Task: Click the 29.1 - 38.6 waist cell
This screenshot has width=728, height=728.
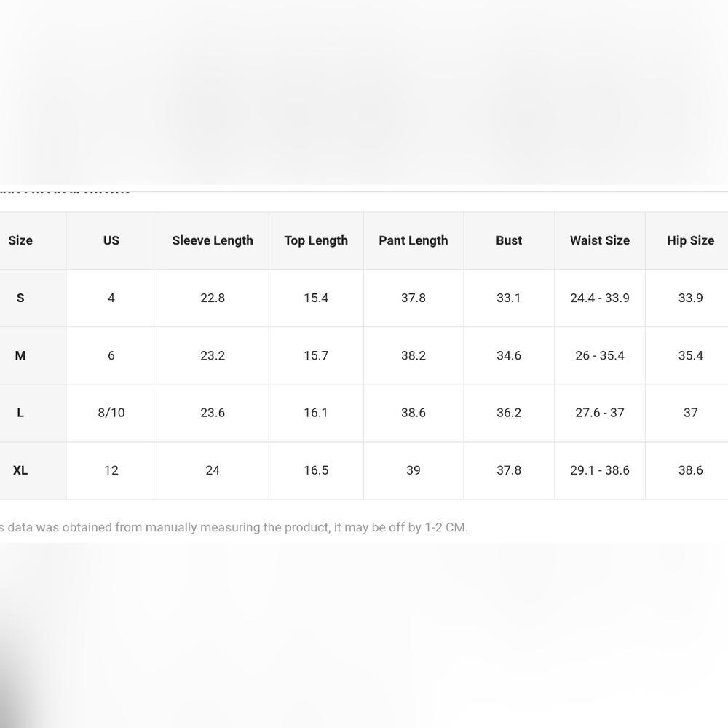Action: [x=600, y=470]
